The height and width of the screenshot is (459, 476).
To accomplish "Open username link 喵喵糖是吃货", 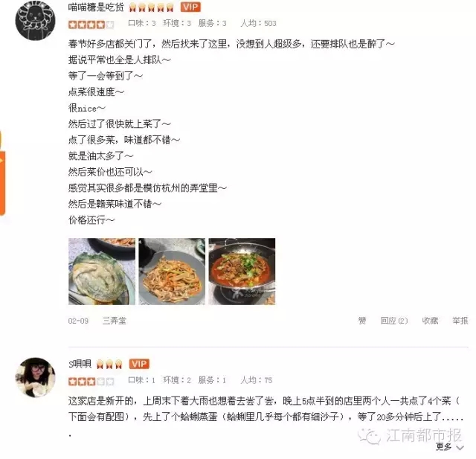I will tap(96, 7).
